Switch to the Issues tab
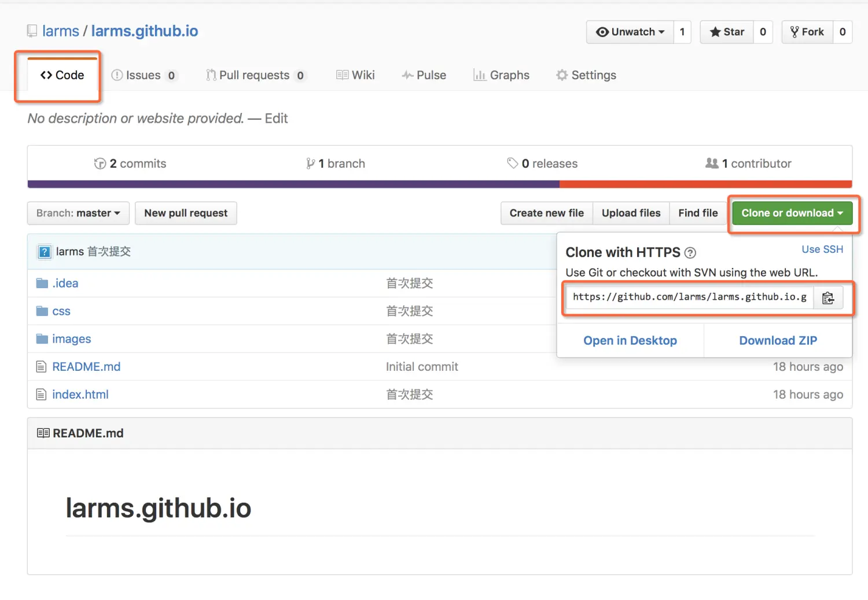This screenshot has width=868, height=600. (144, 75)
